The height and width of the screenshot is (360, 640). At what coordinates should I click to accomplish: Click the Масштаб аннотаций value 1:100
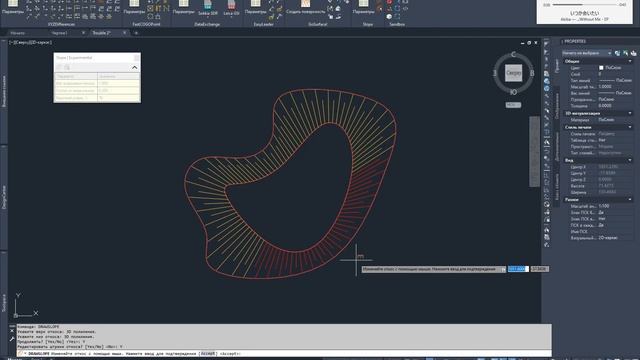click(x=604, y=206)
